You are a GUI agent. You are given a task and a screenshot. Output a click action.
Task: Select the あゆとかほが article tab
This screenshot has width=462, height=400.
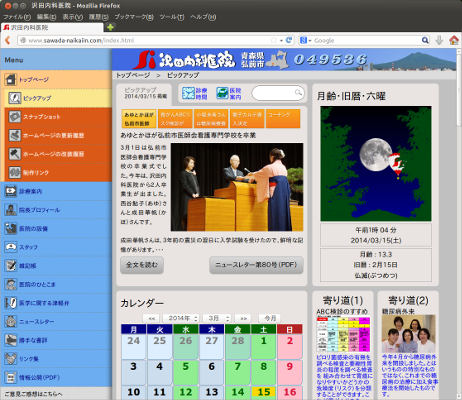click(139, 119)
